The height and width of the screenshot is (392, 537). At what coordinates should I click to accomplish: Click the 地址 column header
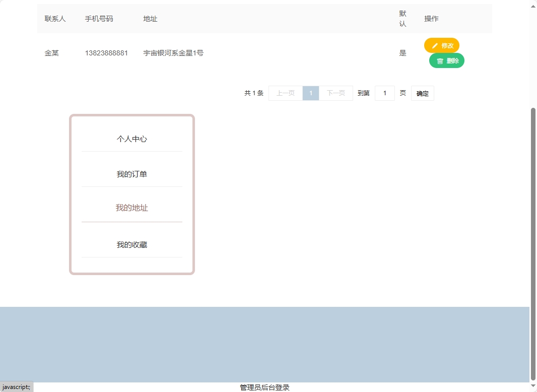point(150,19)
